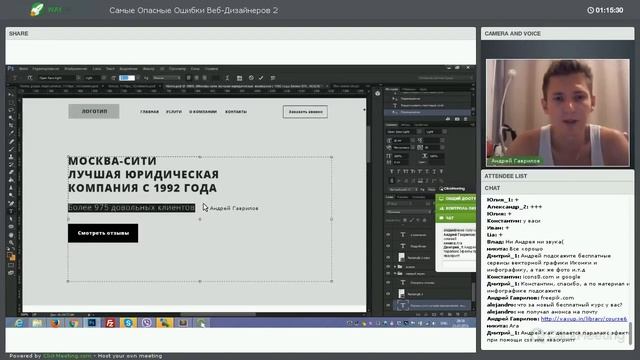This screenshot has width=640, height=360.
Task: Click Host your own meeting link
Action: [130, 356]
